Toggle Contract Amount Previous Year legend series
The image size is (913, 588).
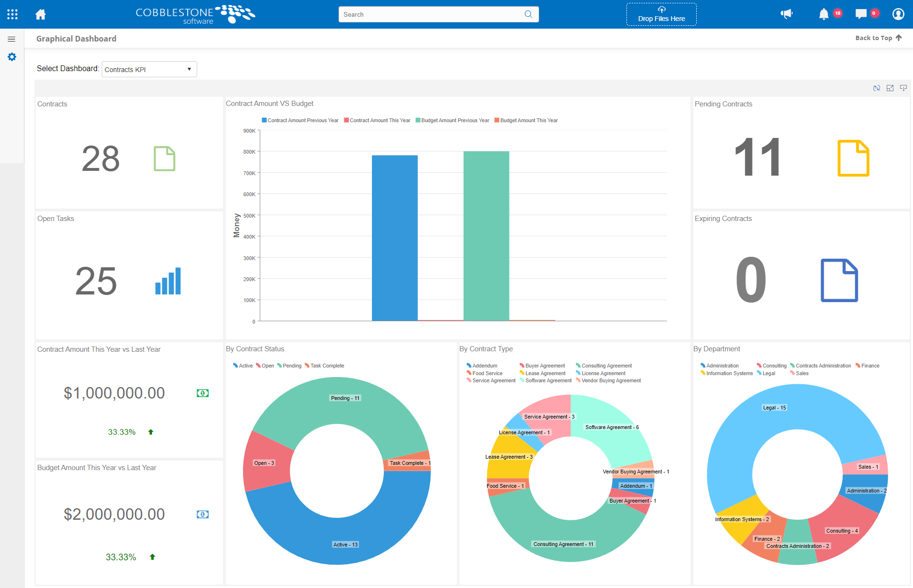[300, 120]
